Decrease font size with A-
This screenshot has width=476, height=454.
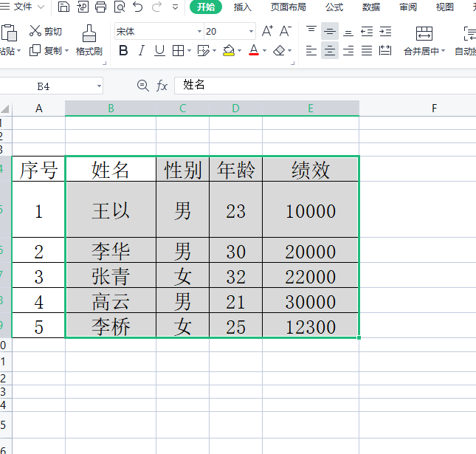[286, 31]
